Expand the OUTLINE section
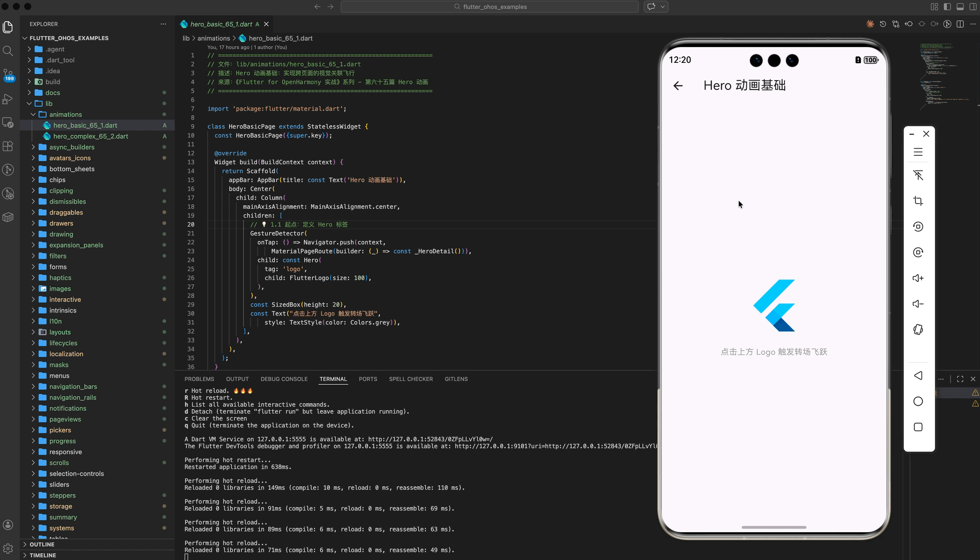Screen dimensions: 980x560 (42, 544)
